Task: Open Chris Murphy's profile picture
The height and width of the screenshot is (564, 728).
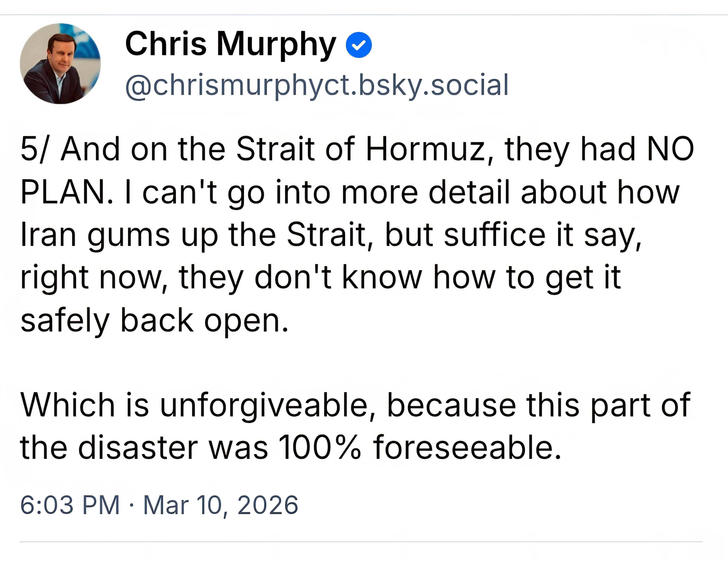Action: (60, 64)
